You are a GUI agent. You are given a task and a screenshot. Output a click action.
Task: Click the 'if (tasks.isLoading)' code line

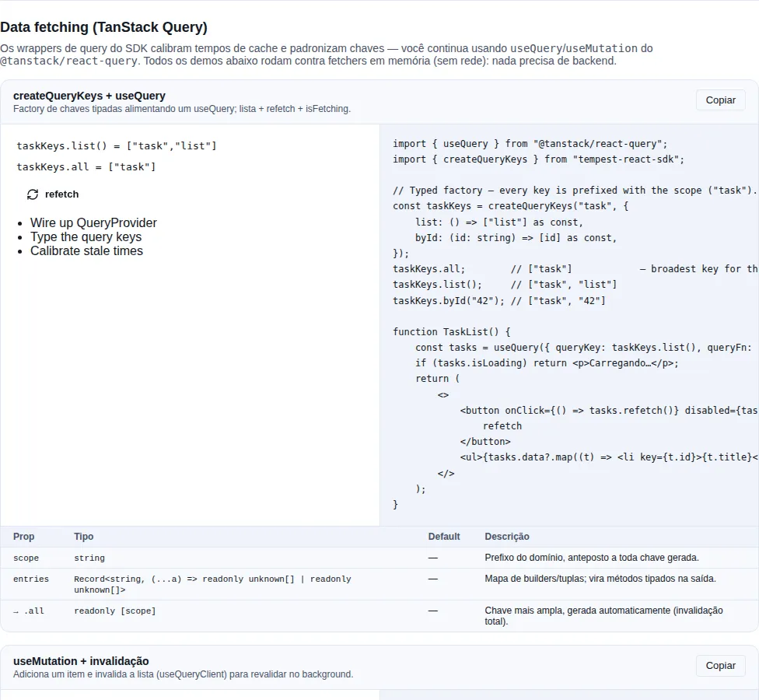[x=547, y=363]
